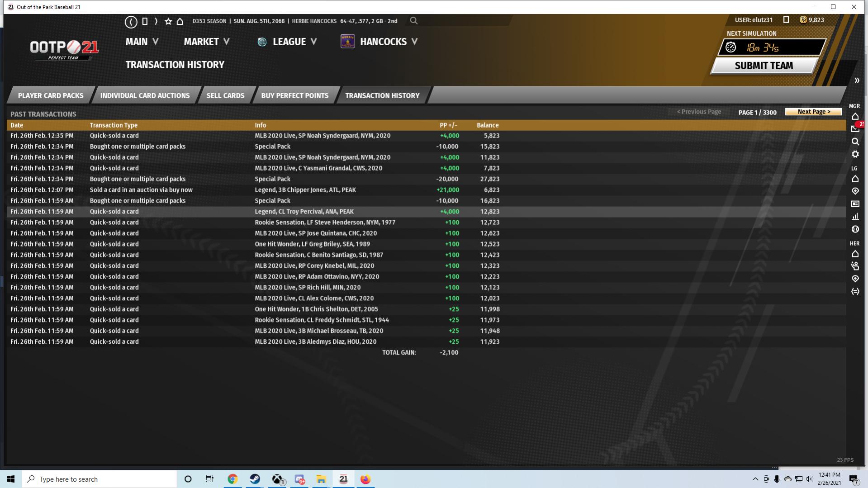
Task: Click the back navigation arrow icon
Action: point(131,21)
